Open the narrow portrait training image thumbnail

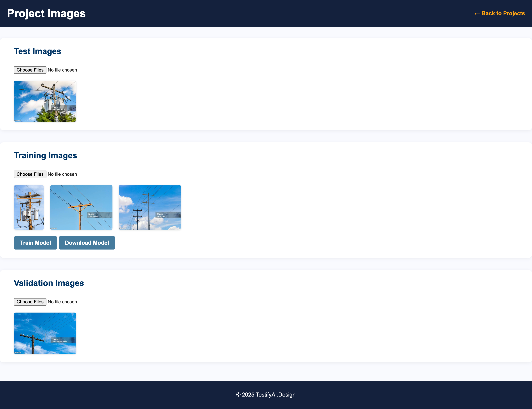29,207
